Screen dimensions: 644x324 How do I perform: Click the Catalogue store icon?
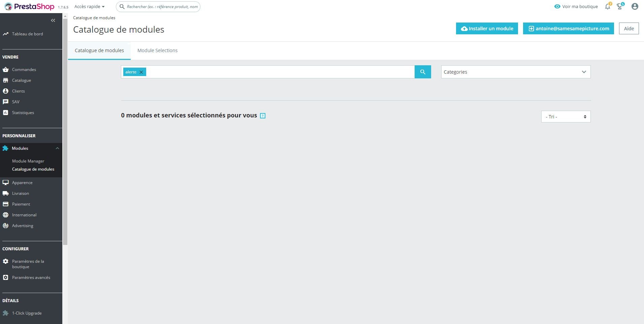coord(5,80)
